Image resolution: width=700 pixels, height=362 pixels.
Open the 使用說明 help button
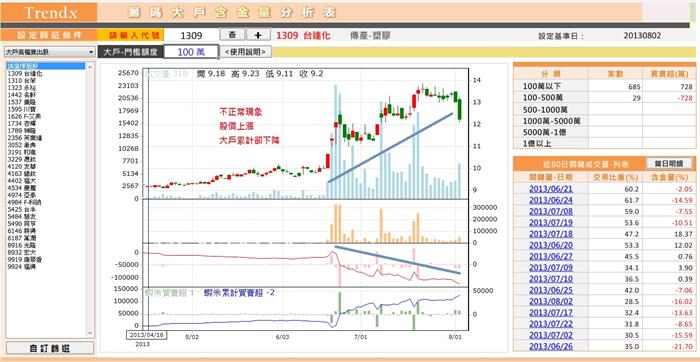[246, 52]
